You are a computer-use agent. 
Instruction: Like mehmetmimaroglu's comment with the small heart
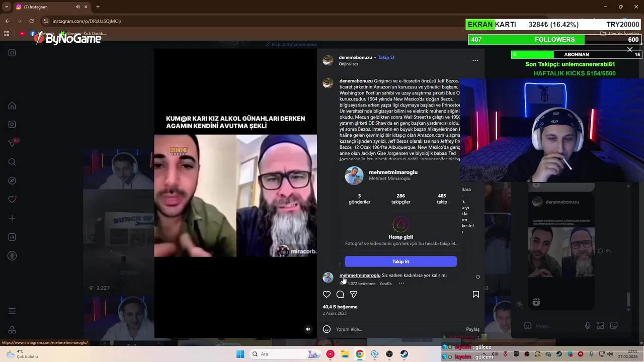click(x=478, y=277)
